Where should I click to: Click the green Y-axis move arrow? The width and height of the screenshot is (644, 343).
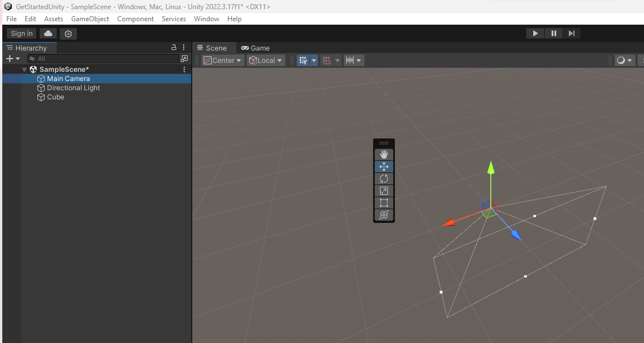click(491, 167)
